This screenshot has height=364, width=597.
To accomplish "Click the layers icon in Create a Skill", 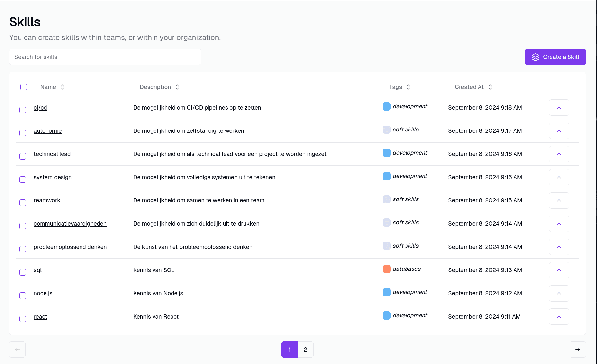I will [535, 57].
